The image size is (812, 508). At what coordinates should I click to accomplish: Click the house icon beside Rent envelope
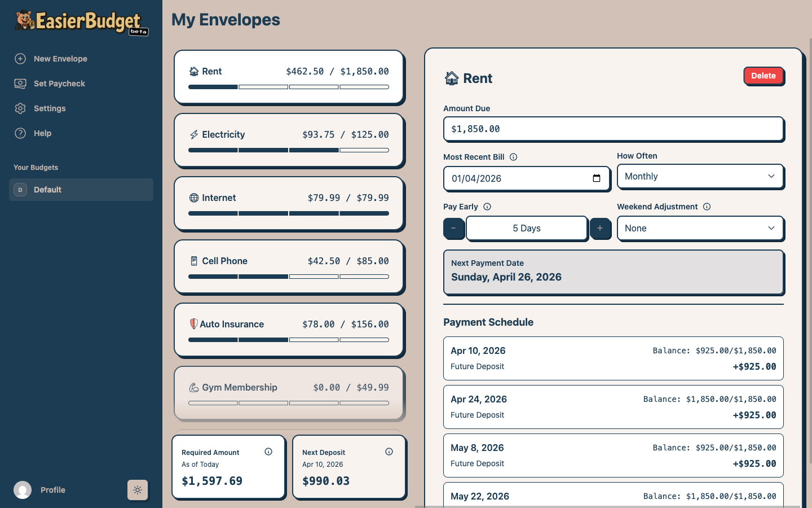pyautogui.click(x=193, y=71)
